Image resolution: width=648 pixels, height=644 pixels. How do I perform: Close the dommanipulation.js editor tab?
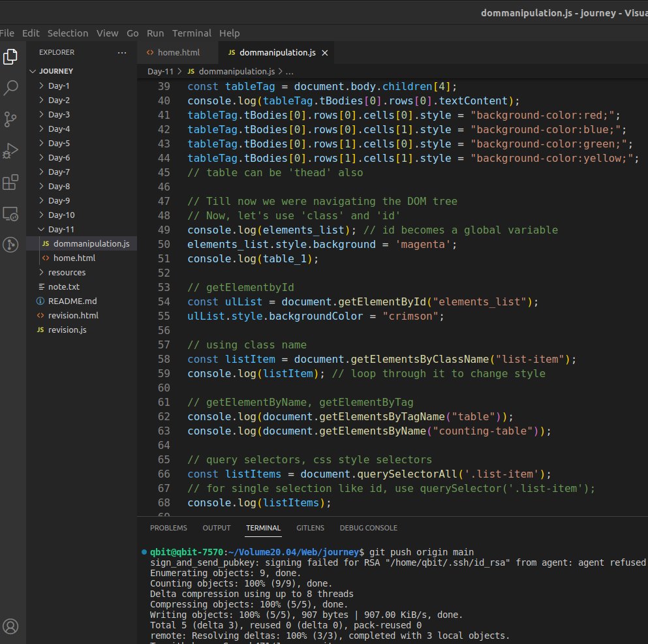pyautogui.click(x=325, y=53)
